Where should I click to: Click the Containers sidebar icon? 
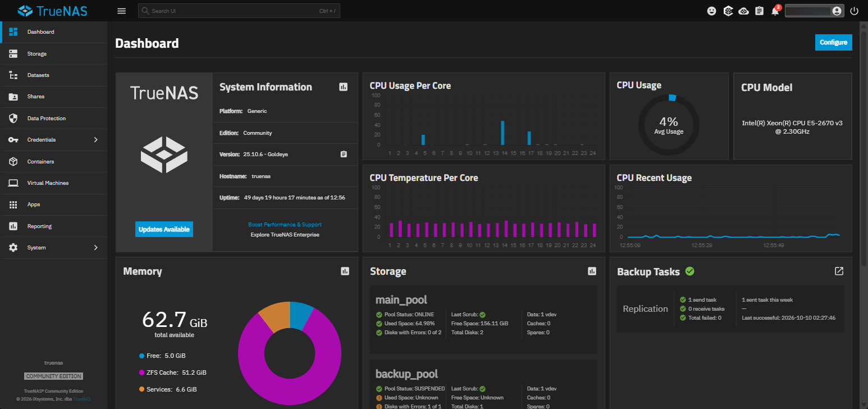click(x=13, y=161)
